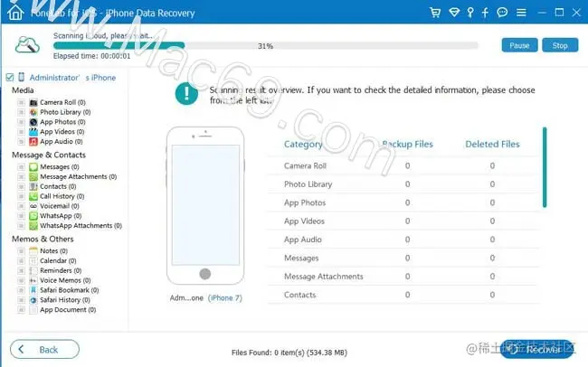This screenshot has width=588, height=367.
Task: Click the Safari Bookmark icon
Action: (33, 290)
